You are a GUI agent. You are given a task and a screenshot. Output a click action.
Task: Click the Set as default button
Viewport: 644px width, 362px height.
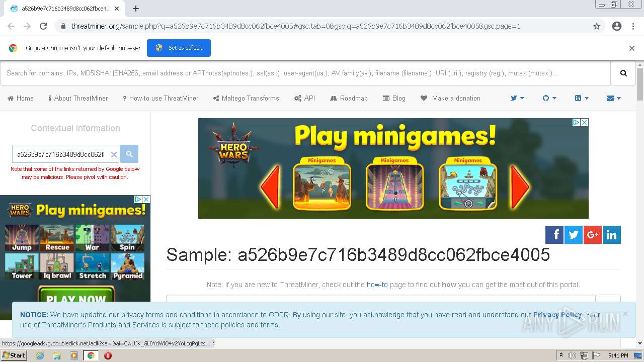point(179,48)
